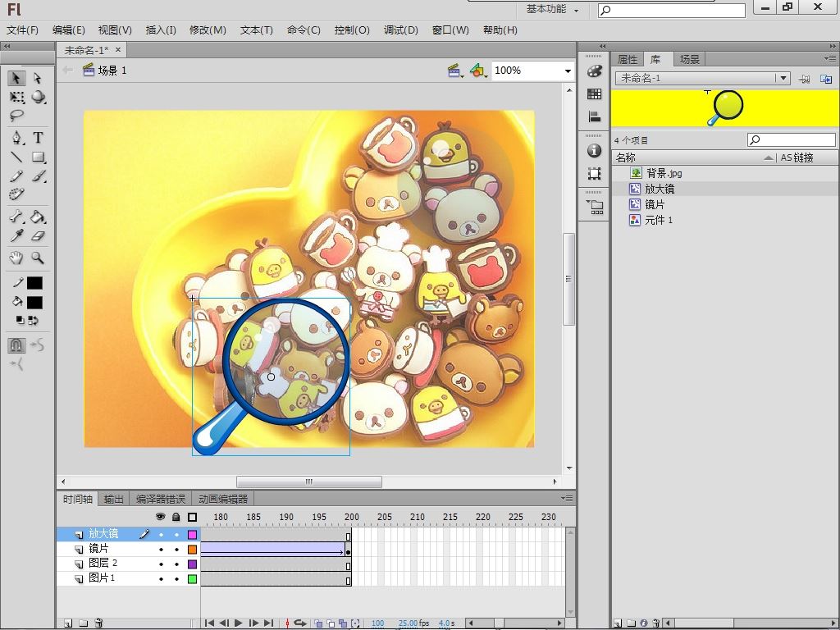Open the Color panel palette icon
840x630 pixels.
(x=594, y=71)
